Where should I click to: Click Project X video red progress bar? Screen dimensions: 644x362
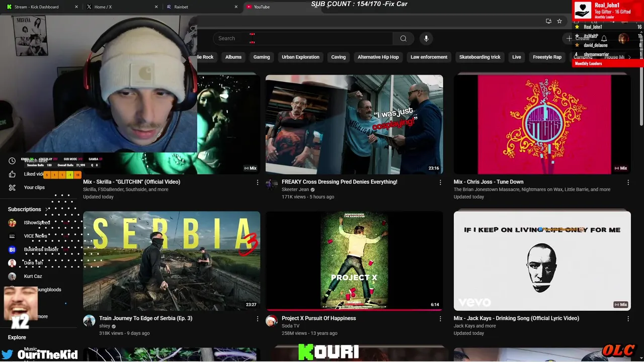coord(354,310)
